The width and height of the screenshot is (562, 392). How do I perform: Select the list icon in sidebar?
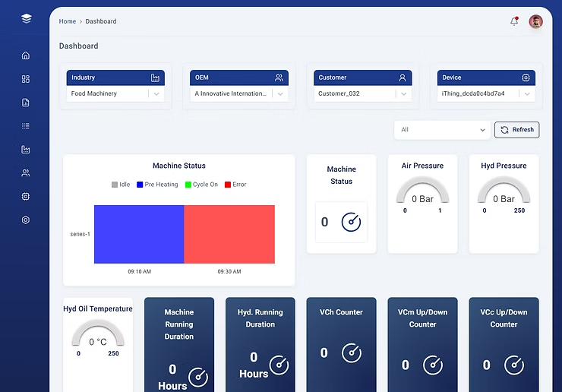click(x=26, y=126)
